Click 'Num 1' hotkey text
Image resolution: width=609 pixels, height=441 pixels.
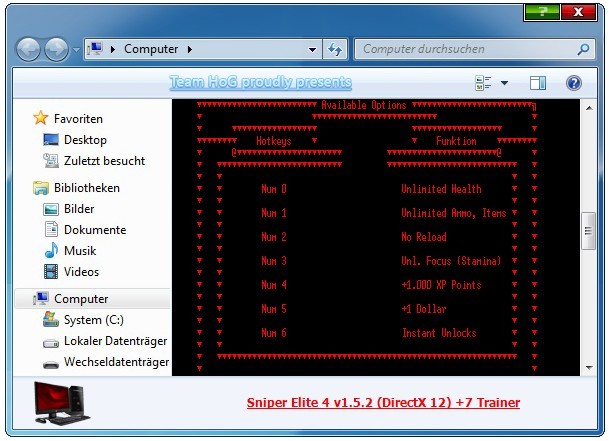tap(273, 213)
